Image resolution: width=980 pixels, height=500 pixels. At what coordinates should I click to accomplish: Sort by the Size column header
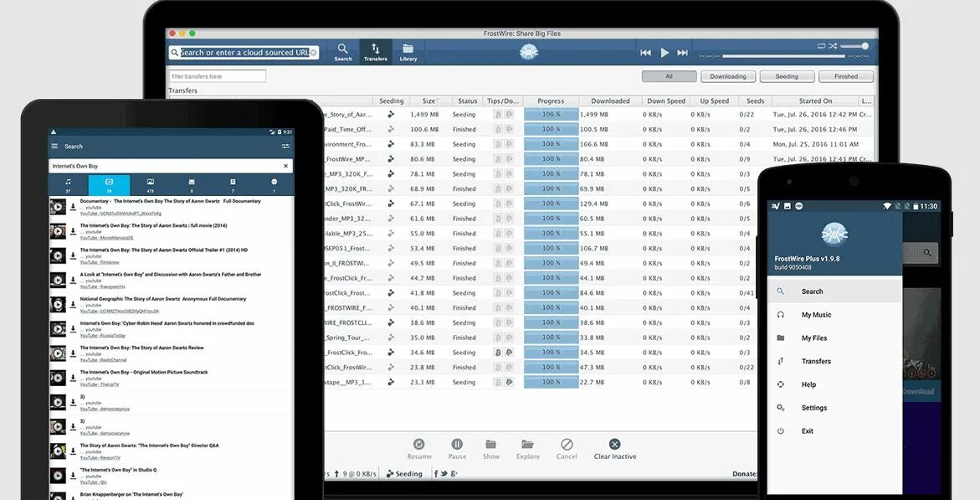[x=429, y=101]
